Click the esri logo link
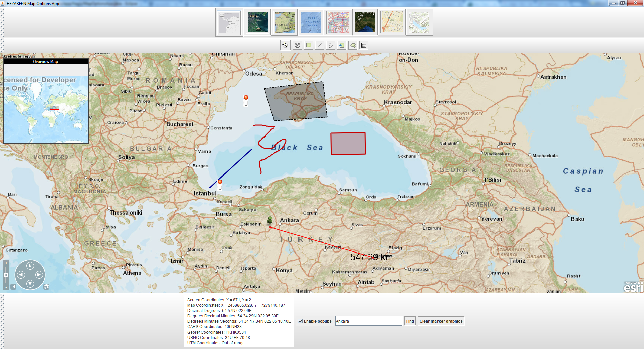This screenshot has width=644, height=349. pyautogui.click(x=633, y=287)
